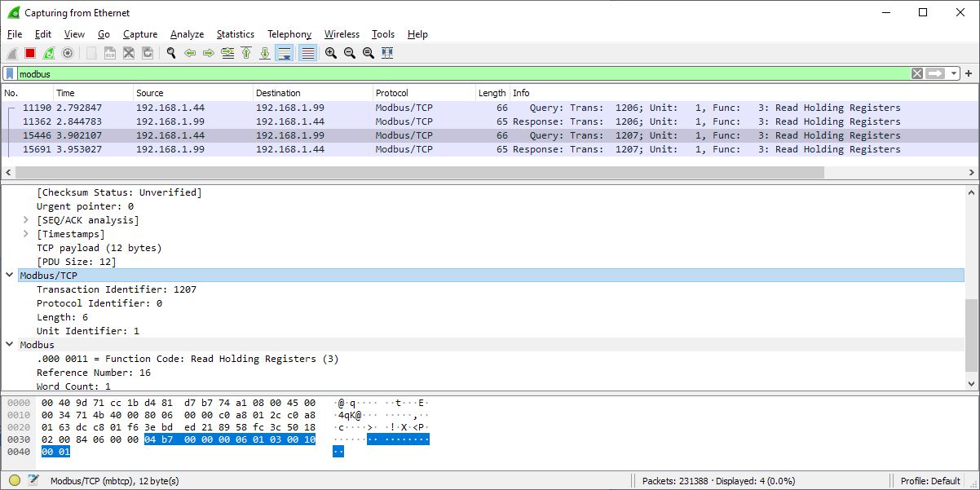This screenshot has height=490, width=980.
Task: Open capture options gear icon
Action: [68, 53]
